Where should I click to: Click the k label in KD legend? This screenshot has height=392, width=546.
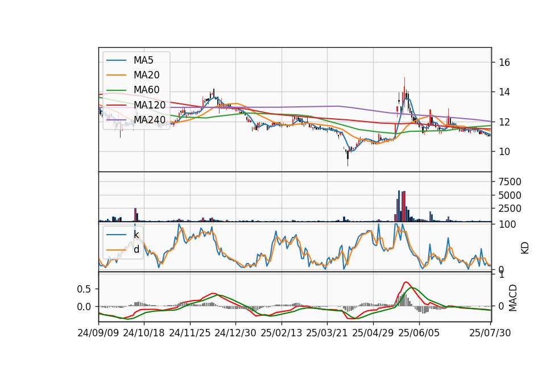coord(136,235)
